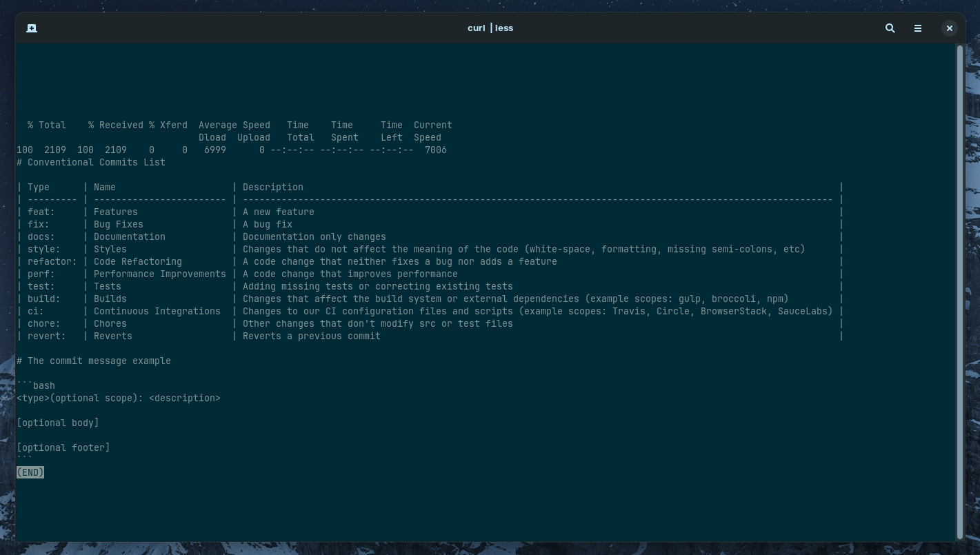Click the '[optional body]' line
The height and width of the screenshot is (555, 980).
(x=58, y=423)
